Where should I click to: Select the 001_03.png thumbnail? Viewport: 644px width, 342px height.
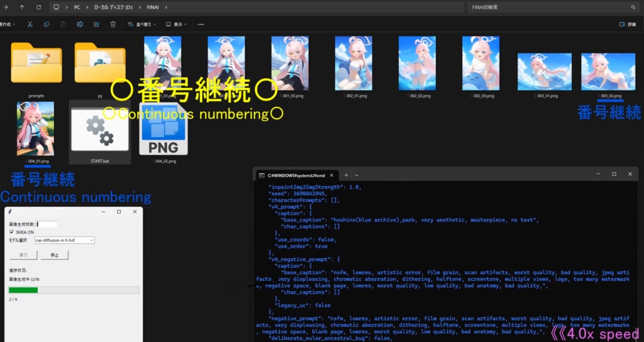290,63
